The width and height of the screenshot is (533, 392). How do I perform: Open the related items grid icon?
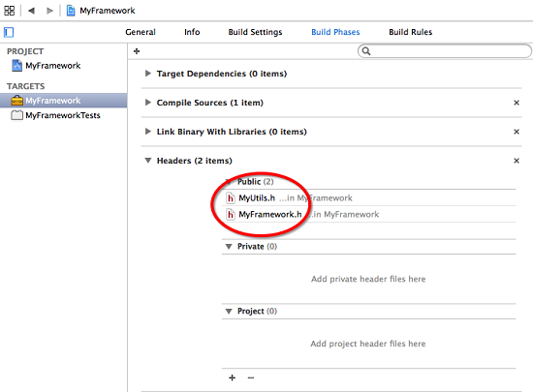click(x=9, y=11)
